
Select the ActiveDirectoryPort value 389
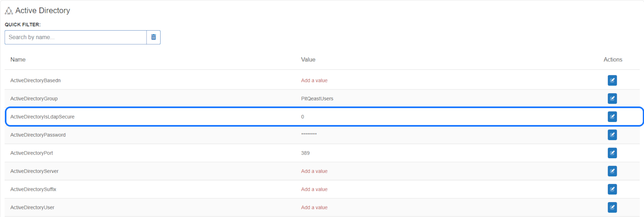tap(305, 153)
